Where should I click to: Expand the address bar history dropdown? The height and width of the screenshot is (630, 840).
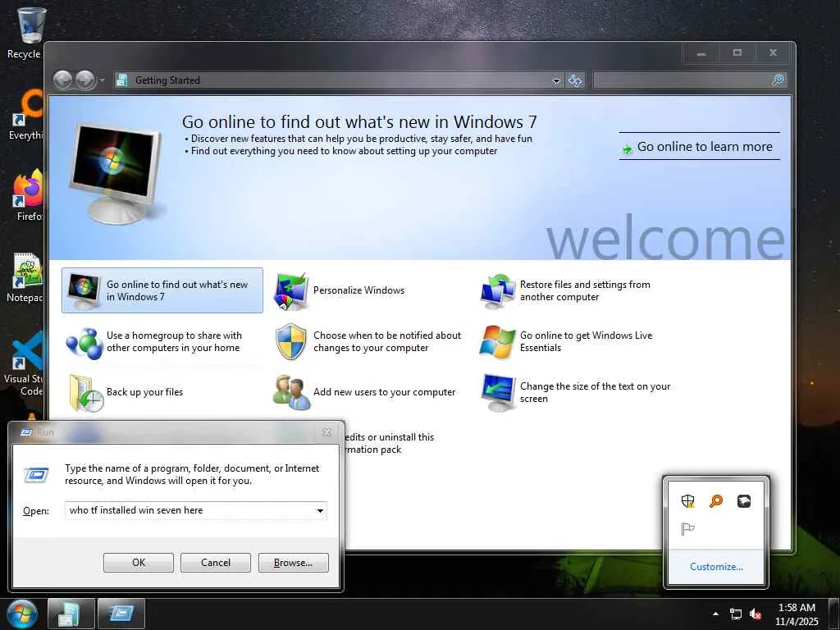coord(557,80)
